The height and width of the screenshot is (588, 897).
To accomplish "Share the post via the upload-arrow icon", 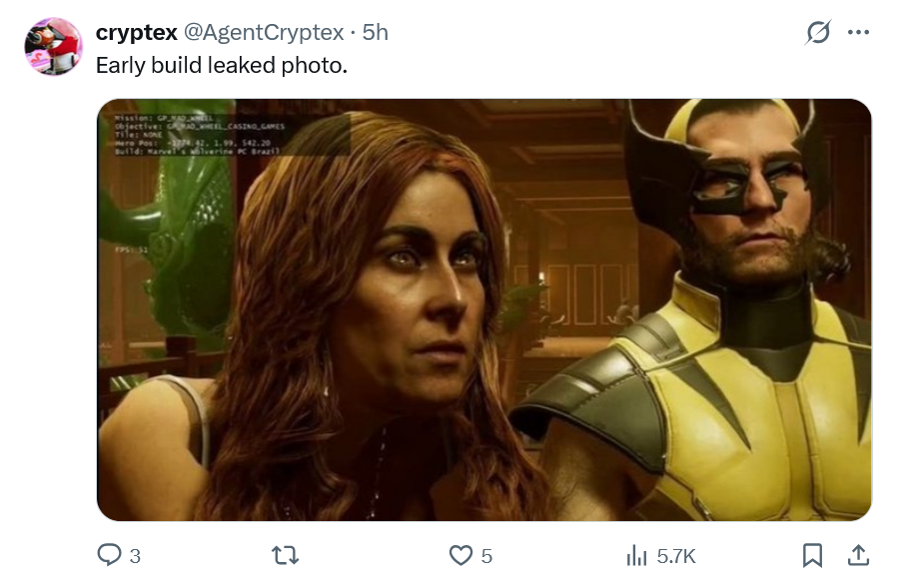I will coord(858,555).
